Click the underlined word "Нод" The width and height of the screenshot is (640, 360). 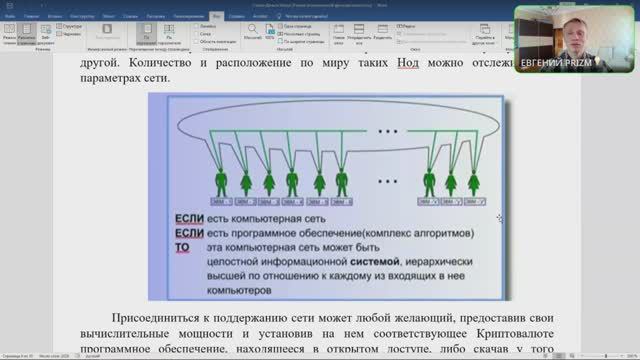pos(408,63)
